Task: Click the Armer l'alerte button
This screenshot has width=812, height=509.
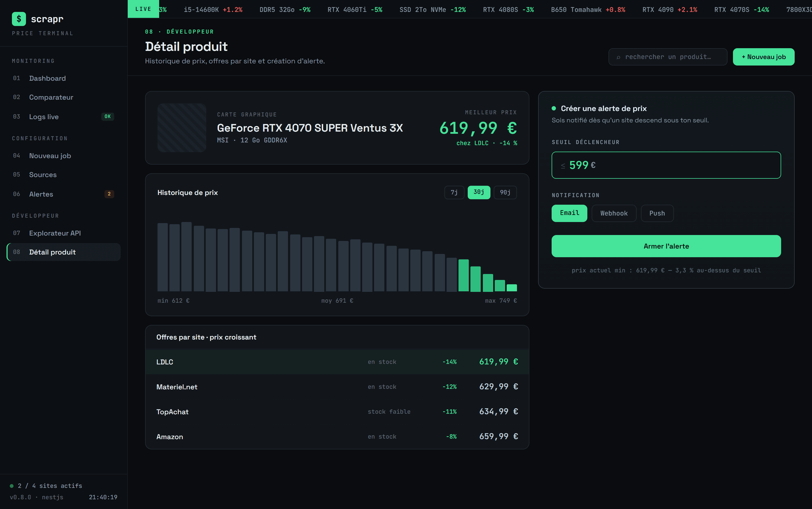Action: 666,246
